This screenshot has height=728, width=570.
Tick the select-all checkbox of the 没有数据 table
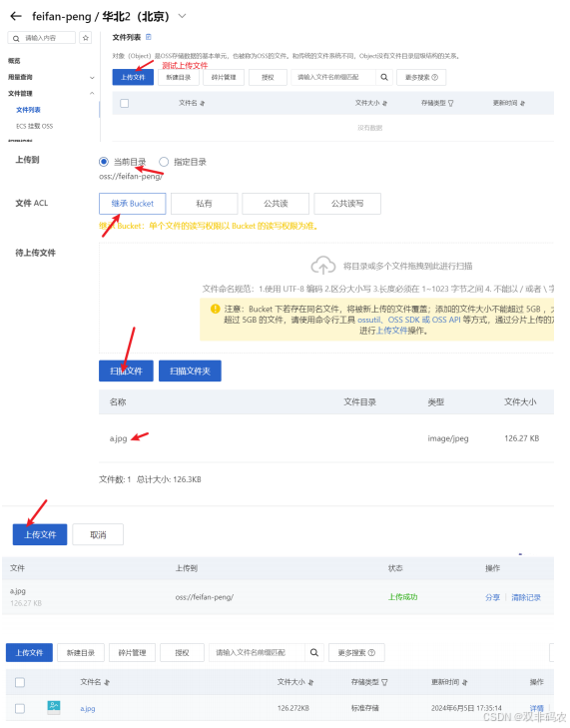125,103
